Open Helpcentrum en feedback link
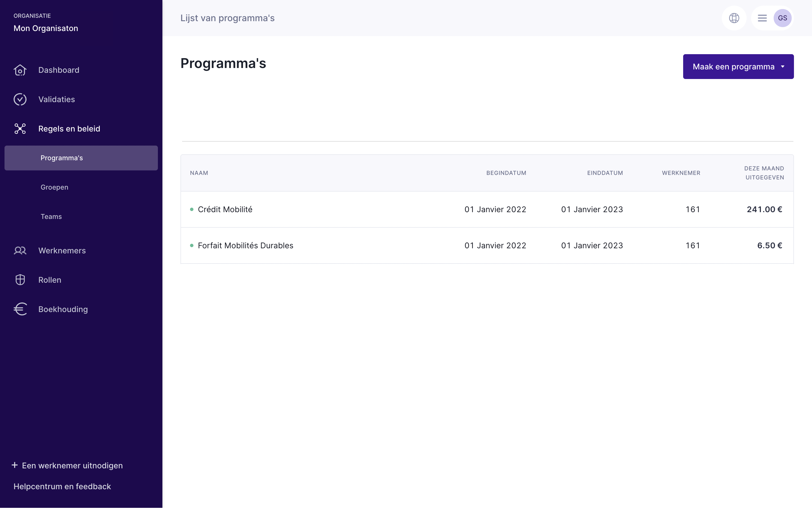The image size is (812, 518). [x=62, y=486]
